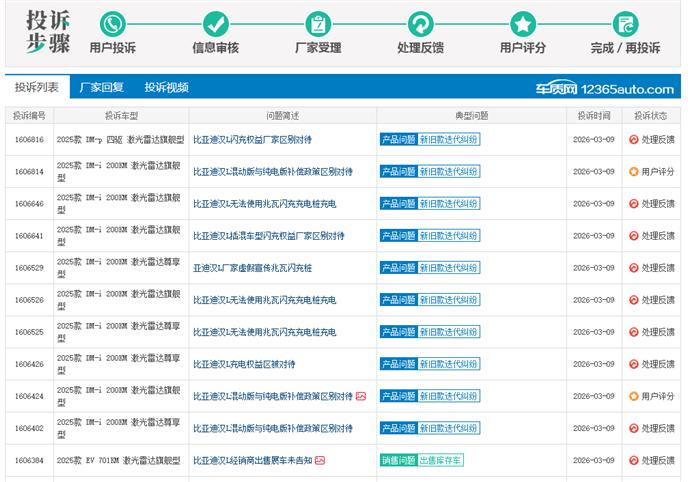Open complaint 比亚迪汉L闪充权益厂家区别对待
The width and height of the screenshot is (700, 482).
(x=252, y=139)
